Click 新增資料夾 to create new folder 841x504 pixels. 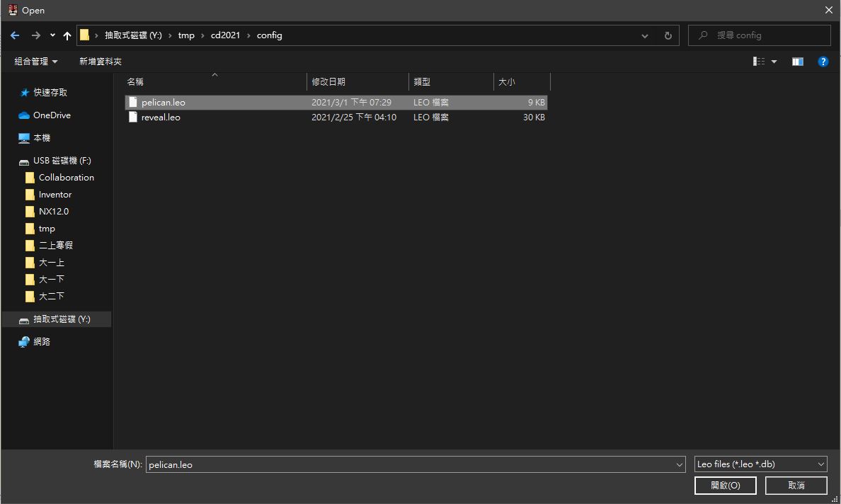101,62
